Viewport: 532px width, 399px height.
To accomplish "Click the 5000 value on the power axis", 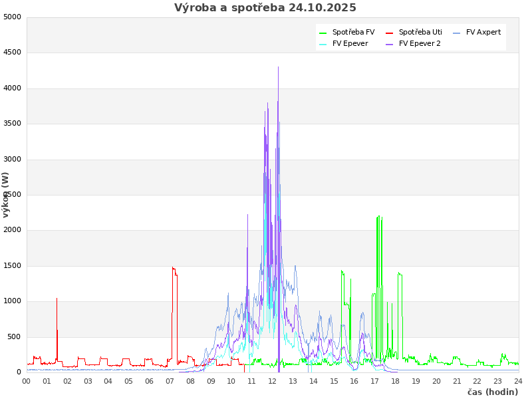I will click(12, 17).
